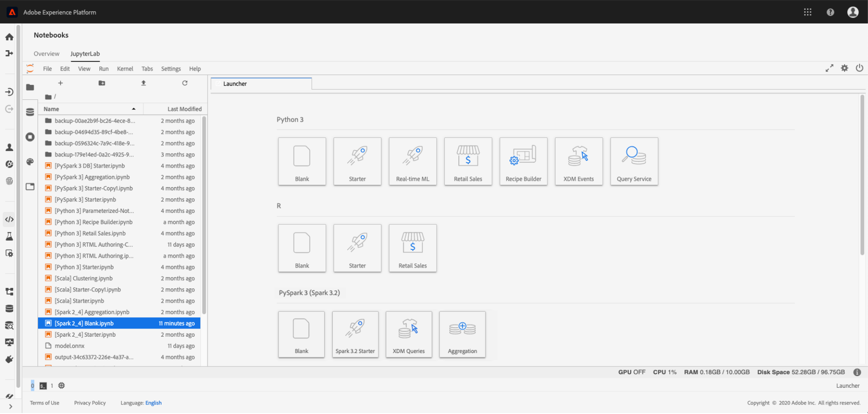Launch the XDM Events notebook
The image size is (868, 414).
point(579,162)
